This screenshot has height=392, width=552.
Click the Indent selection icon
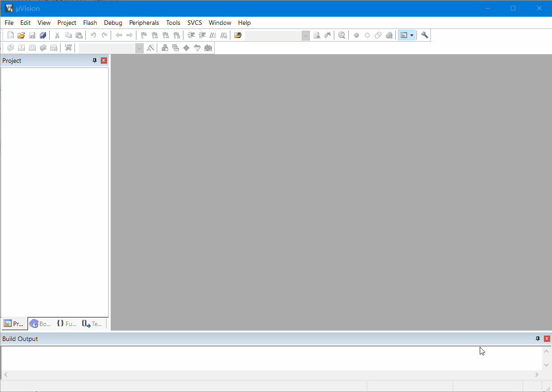[x=191, y=35]
